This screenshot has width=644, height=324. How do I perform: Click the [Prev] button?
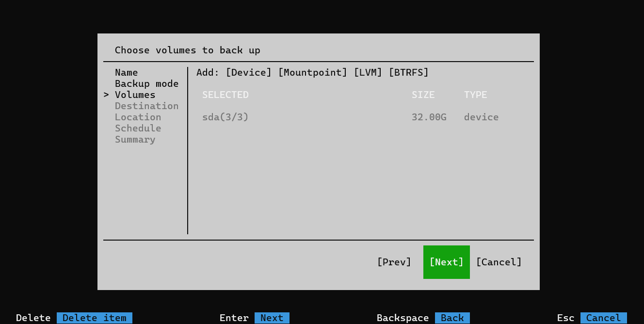coord(394,262)
